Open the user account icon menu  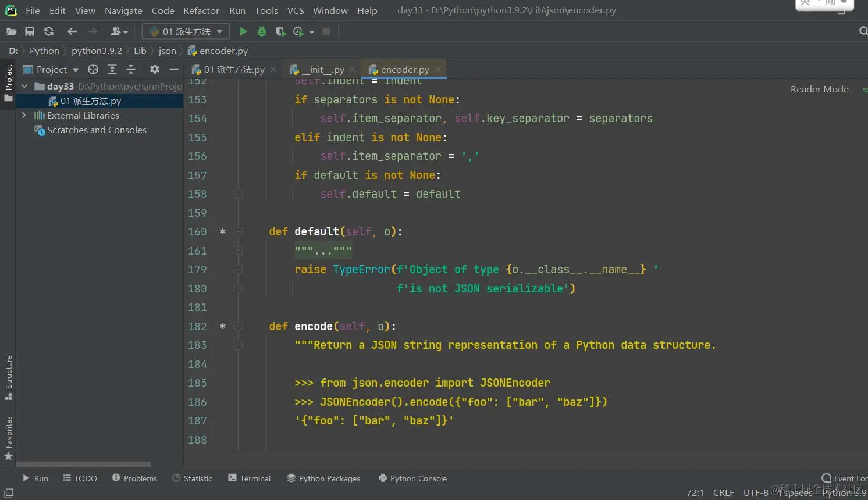(119, 31)
